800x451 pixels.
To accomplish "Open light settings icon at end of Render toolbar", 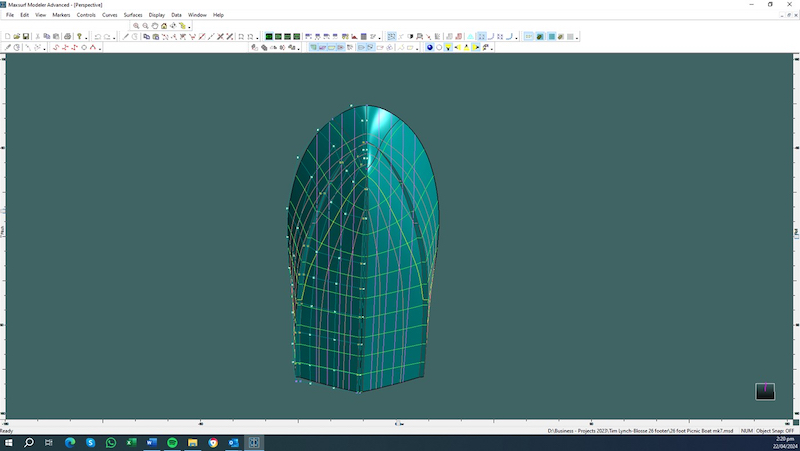I will coord(485,47).
